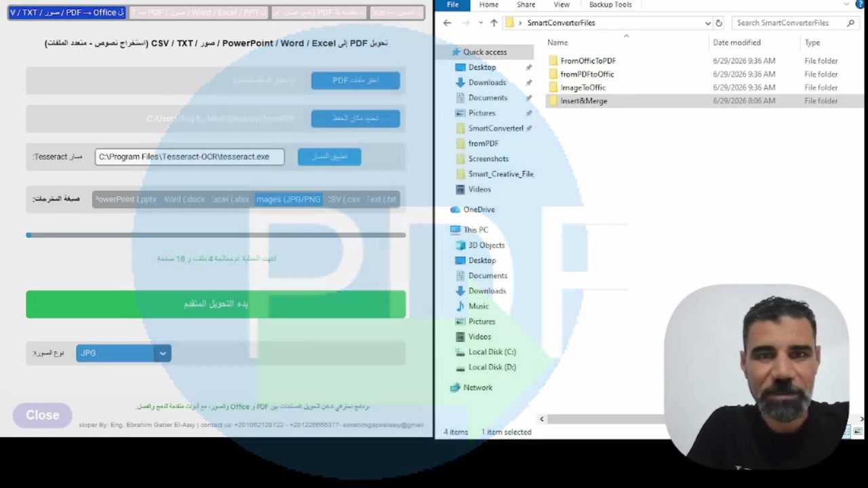This screenshot has height=488, width=868.
Task: Open Network in the navigation pane
Action: click(477, 388)
